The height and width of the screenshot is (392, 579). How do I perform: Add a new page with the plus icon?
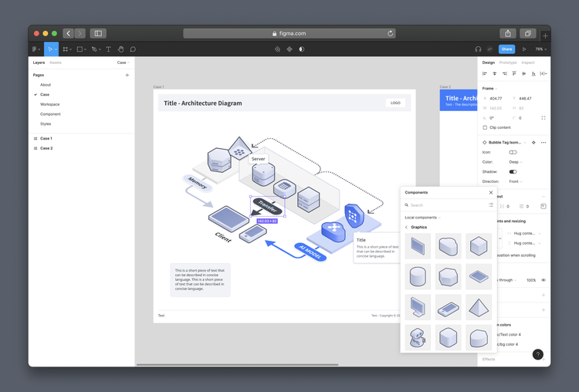127,75
